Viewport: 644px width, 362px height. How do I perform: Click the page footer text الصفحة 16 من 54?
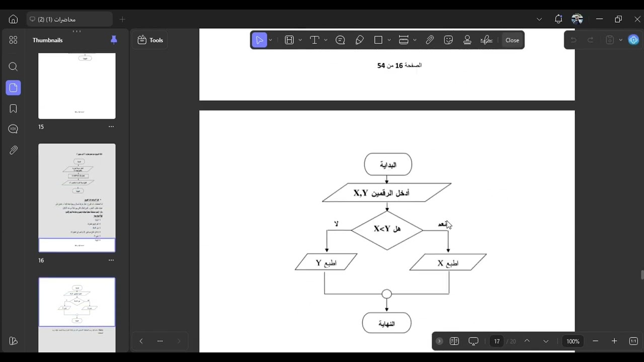(x=399, y=65)
